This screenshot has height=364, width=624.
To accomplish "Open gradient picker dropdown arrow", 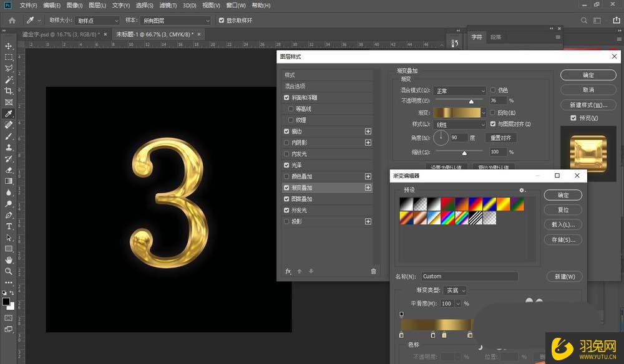I will click(x=484, y=113).
